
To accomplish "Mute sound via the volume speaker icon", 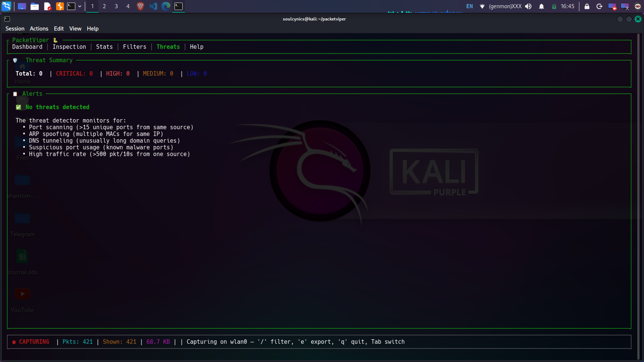I will 528,6.
